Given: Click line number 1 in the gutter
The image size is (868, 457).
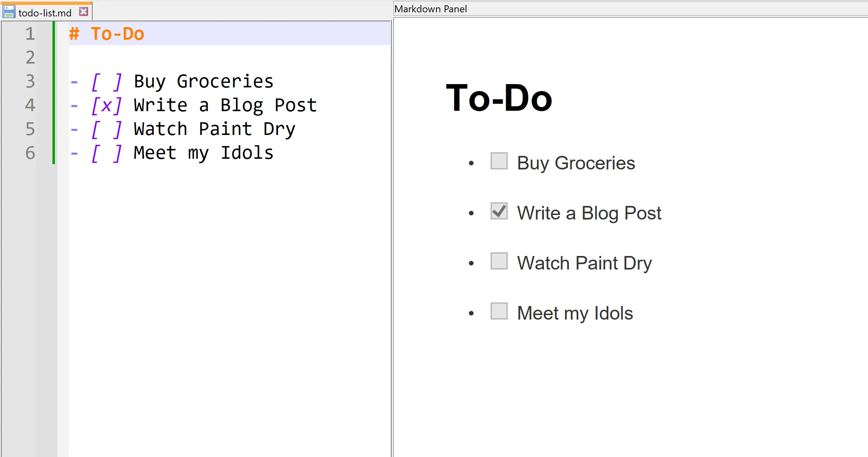Looking at the screenshot, I should click(31, 34).
